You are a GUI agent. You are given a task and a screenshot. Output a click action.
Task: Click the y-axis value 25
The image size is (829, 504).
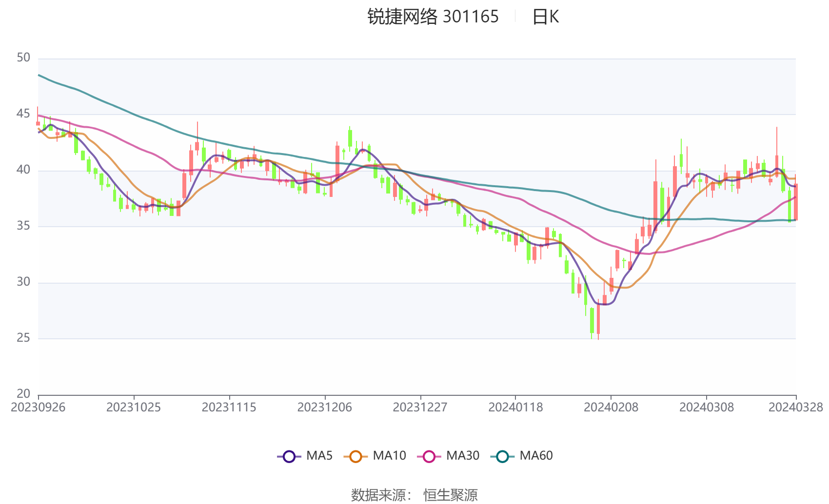click(x=23, y=338)
